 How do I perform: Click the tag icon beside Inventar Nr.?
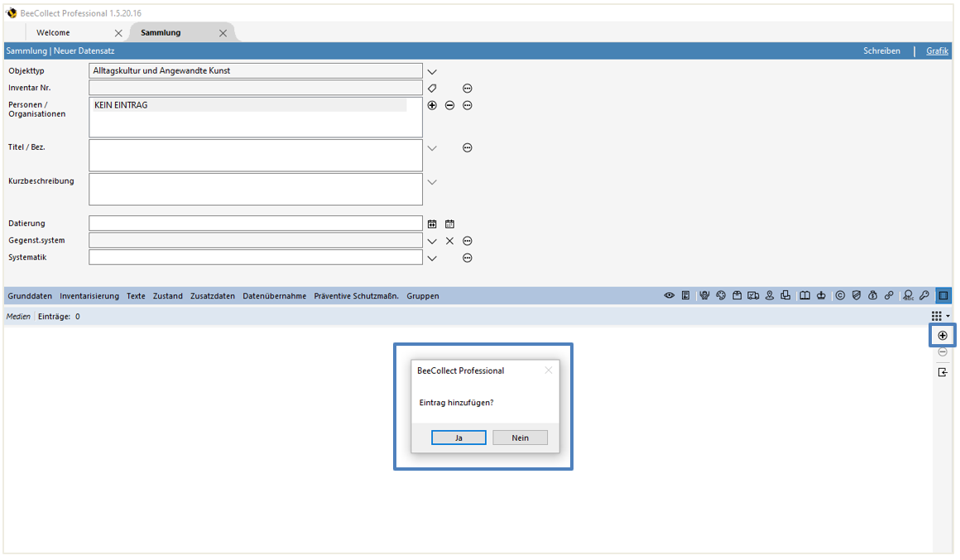(432, 88)
